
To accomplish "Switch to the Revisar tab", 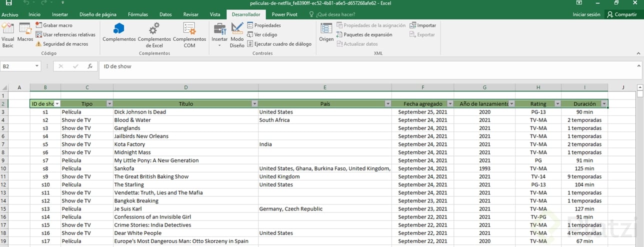I will pos(190,14).
